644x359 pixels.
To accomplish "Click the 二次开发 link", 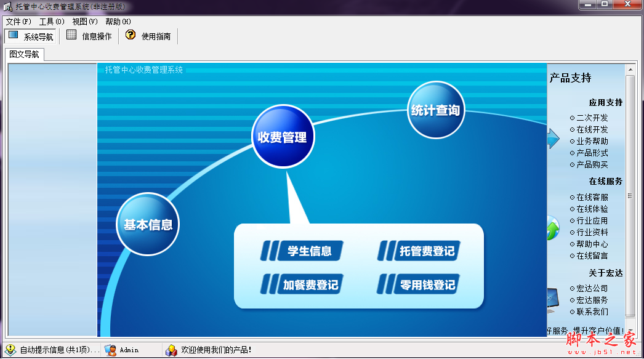I will [x=592, y=118].
